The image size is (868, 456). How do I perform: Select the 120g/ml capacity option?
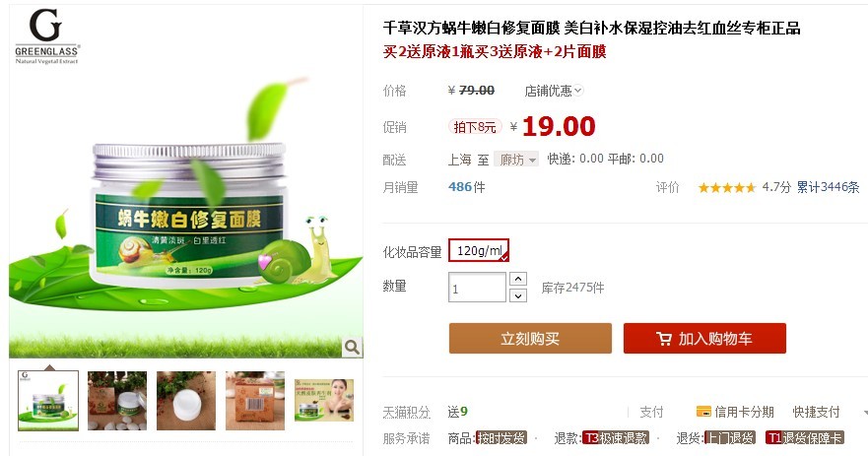point(479,251)
